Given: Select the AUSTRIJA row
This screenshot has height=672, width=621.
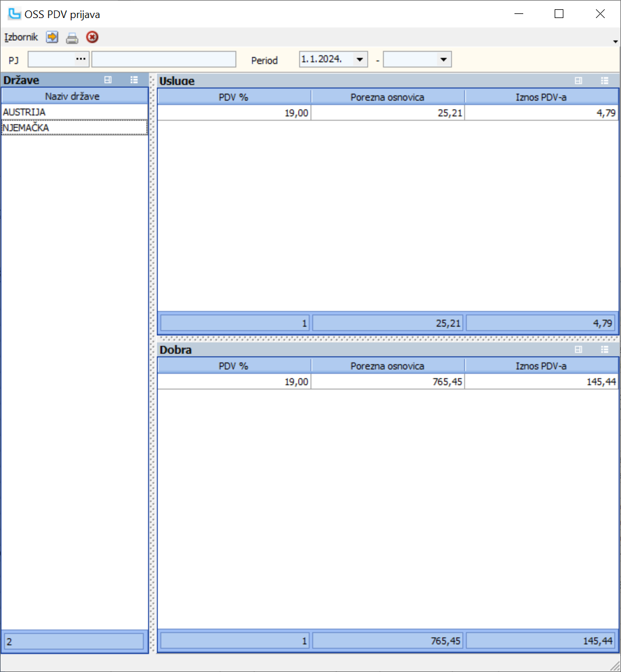Looking at the screenshot, I should (58, 111).
